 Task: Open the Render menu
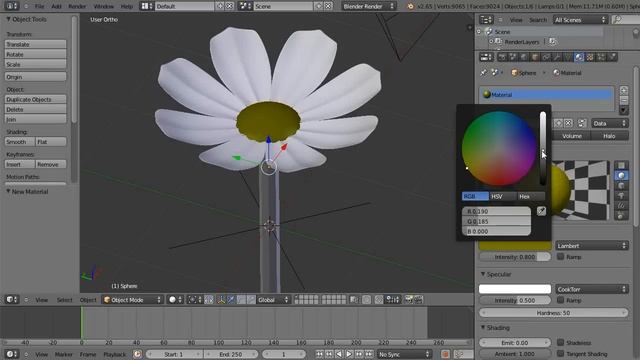click(x=77, y=6)
